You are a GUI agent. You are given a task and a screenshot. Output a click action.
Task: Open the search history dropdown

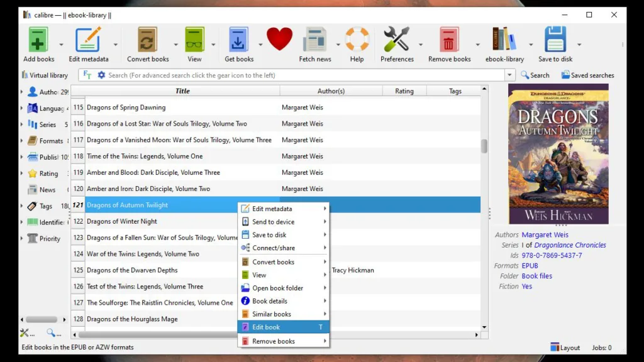point(509,74)
